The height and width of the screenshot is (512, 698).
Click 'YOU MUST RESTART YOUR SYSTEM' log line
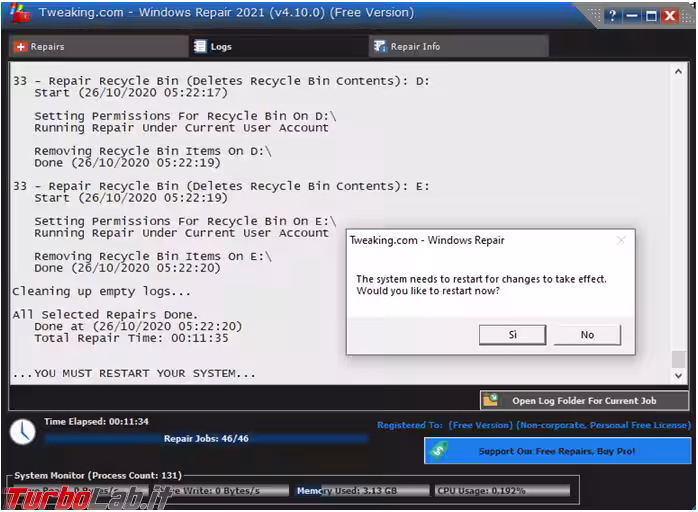134,374
